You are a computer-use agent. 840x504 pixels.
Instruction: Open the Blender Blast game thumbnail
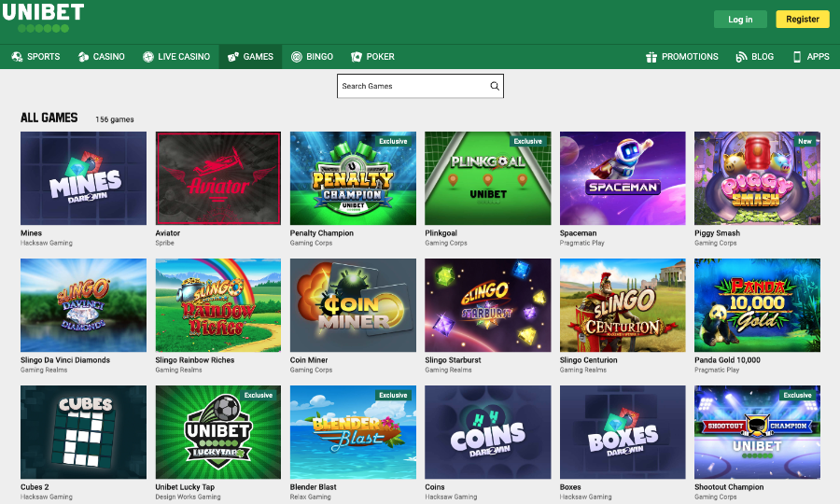point(353,432)
